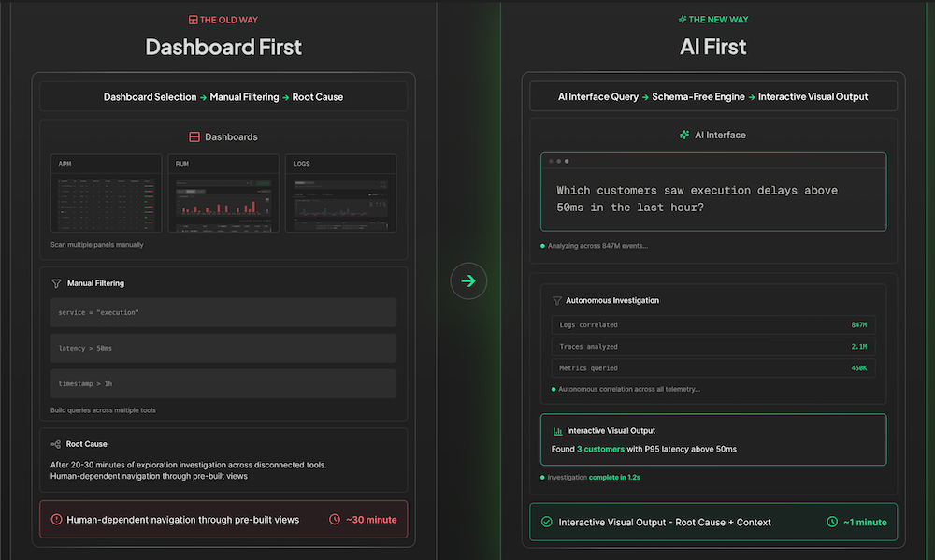Open the LOGS dashboard thumbnail
The image size is (935, 560).
341,194
